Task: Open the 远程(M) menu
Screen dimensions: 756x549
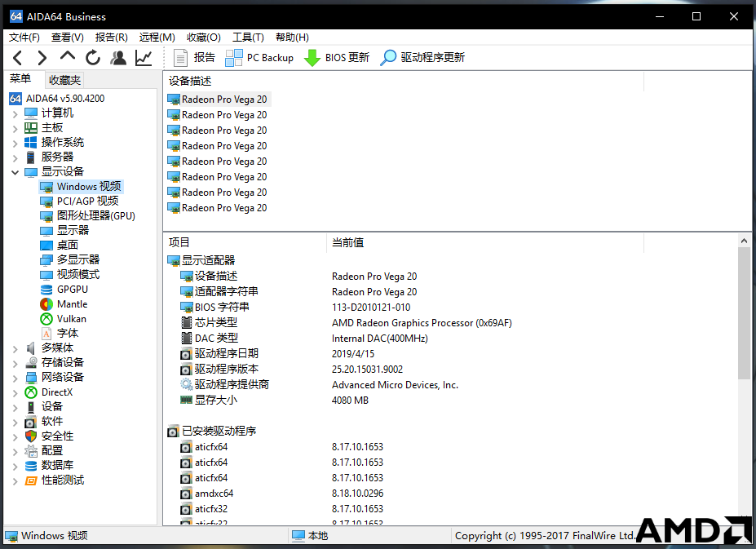Action: click(157, 38)
